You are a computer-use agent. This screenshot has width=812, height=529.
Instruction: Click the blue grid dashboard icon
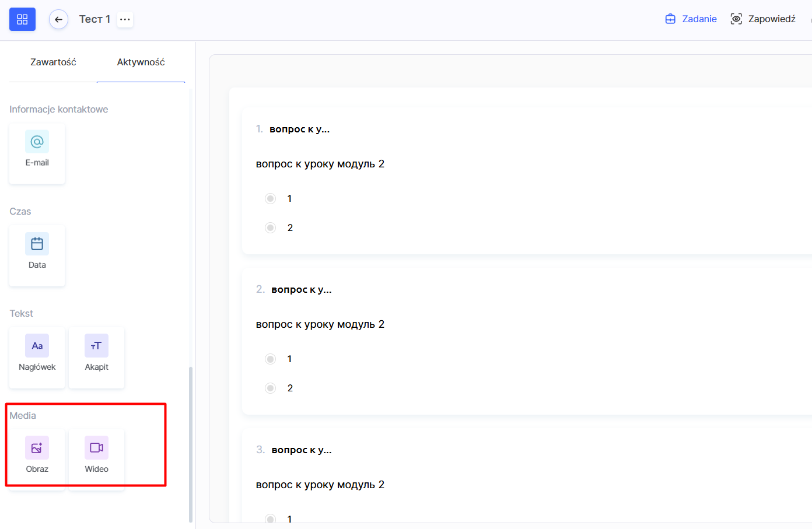pos(22,19)
